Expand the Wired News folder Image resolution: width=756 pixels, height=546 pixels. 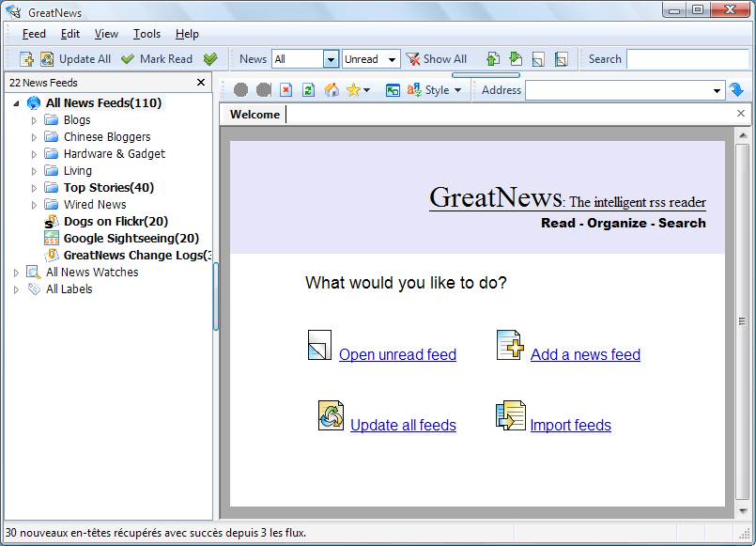[x=34, y=205]
